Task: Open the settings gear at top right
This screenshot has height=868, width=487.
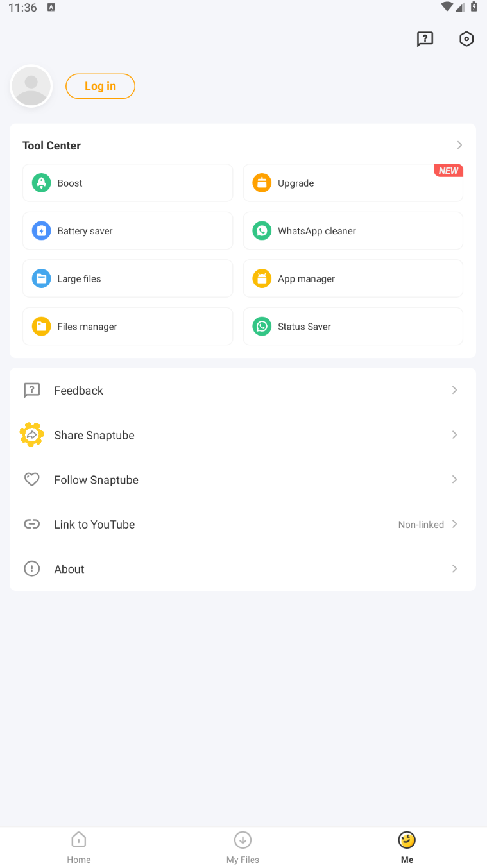Action: point(466,38)
